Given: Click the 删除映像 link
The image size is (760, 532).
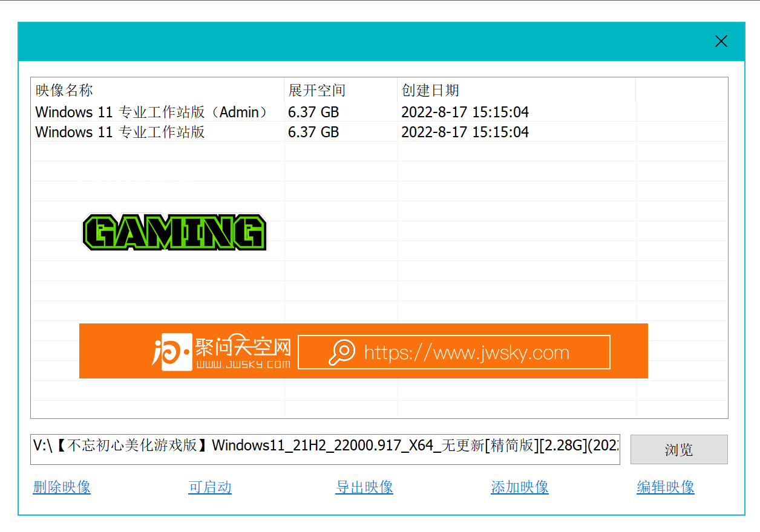Looking at the screenshot, I should point(62,487).
